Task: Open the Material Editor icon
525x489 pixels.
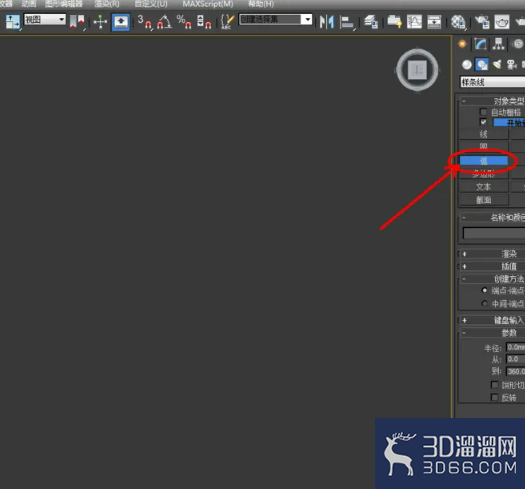Action: [x=458, y=22]
